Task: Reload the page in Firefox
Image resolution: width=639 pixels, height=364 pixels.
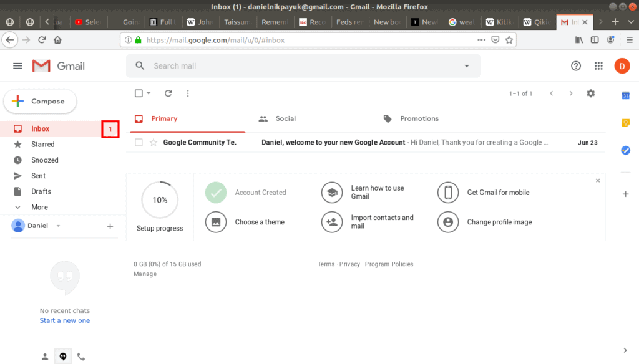Action: click(x=42, y=40)
